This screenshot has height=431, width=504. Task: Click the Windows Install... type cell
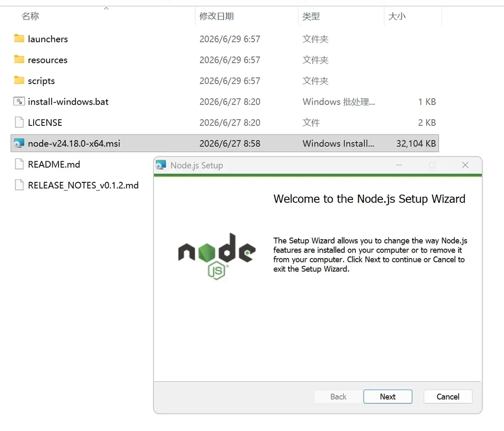(x=338, y=144)
